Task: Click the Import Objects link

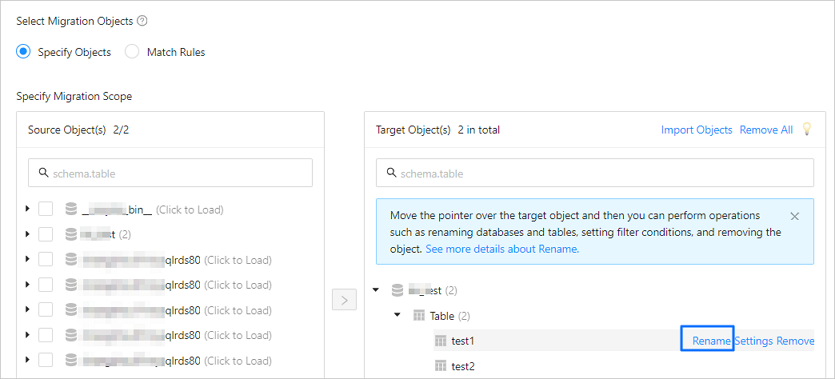Action: [x=697, y=129]
